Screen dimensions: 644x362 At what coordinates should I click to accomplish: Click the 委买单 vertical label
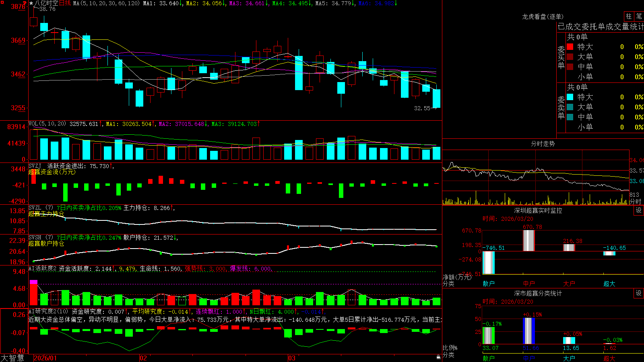(x=561, y=57)
